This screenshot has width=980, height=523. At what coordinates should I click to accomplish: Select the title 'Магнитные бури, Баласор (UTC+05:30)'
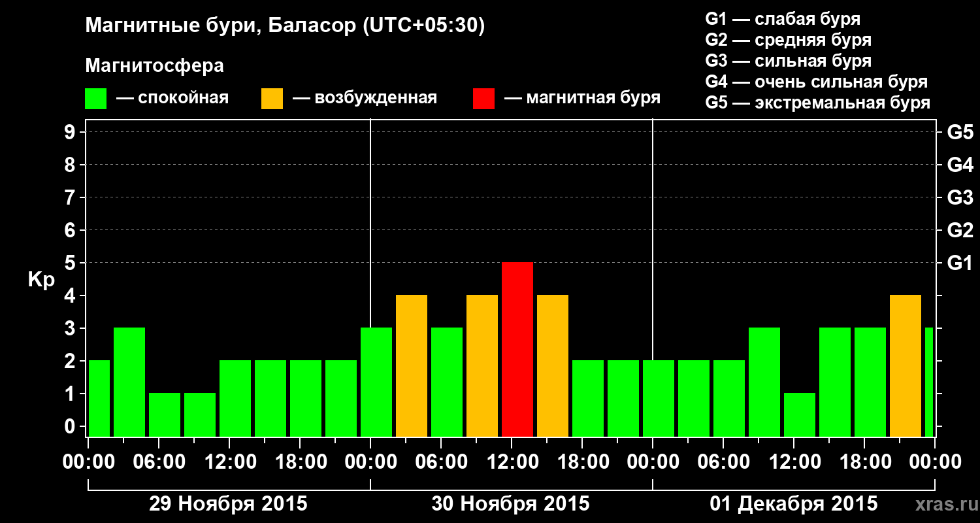pyautogui.click(x=285, y=27)
